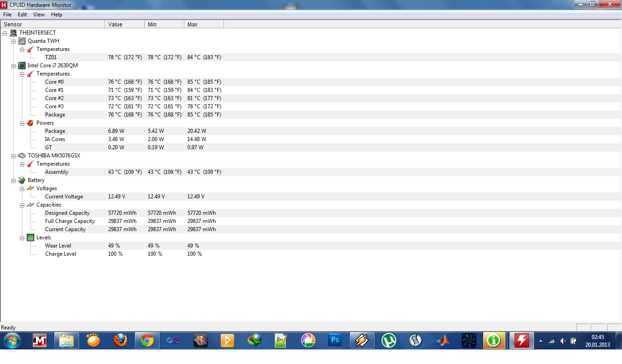Click the Powers flame icon

click(x=31, y=123)
